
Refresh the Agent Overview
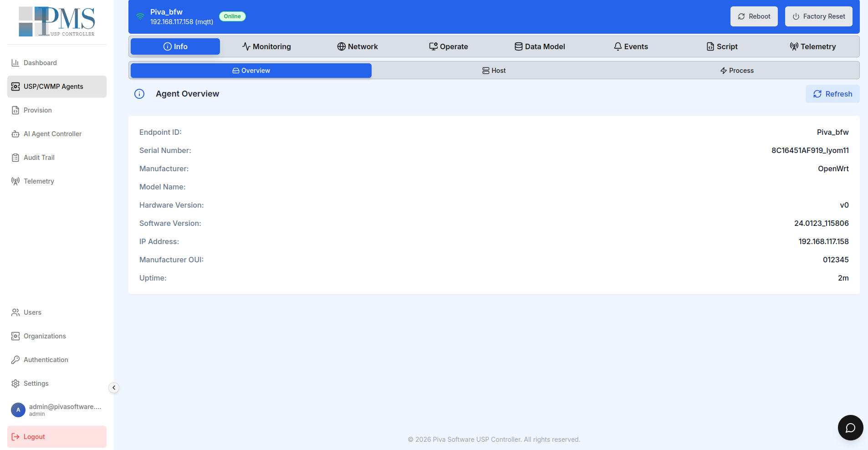(832, 94)
